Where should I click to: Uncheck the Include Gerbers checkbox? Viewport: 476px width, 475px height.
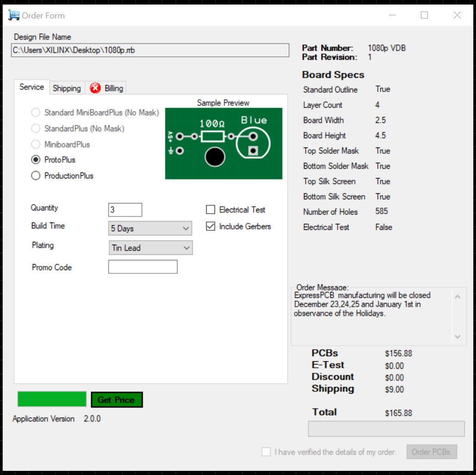[211, 227]
